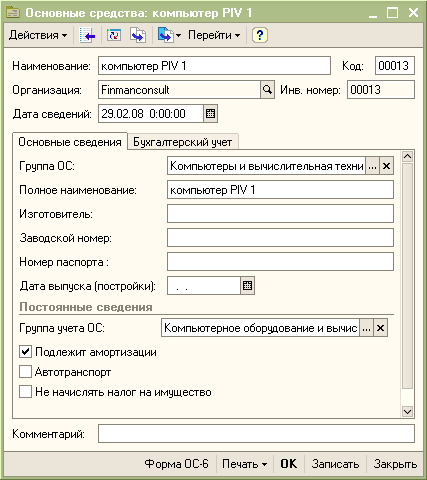Uncheck Подлежит амортизации checkbox
This screenshot has height=480, width=427.
[25, 352]
